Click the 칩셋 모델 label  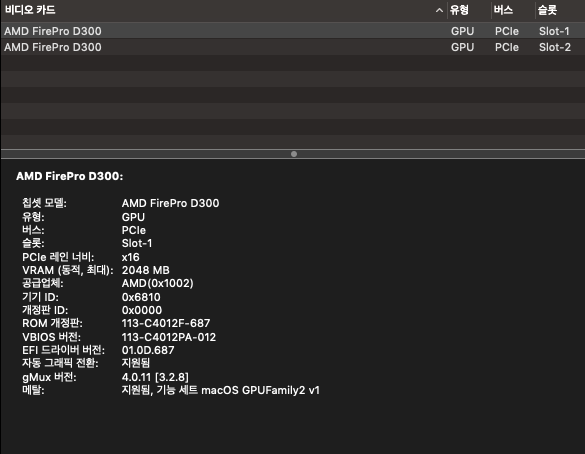click(x=44, y=203)
